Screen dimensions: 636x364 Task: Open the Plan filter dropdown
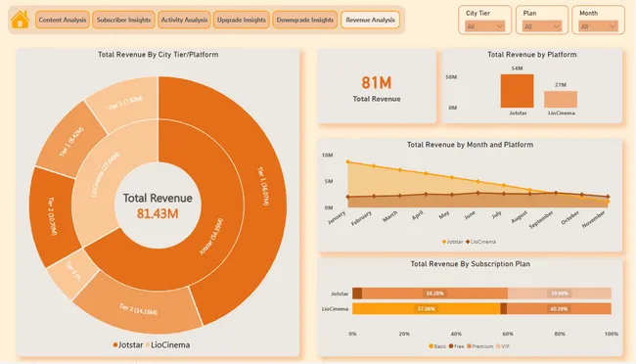pos(542,26)
